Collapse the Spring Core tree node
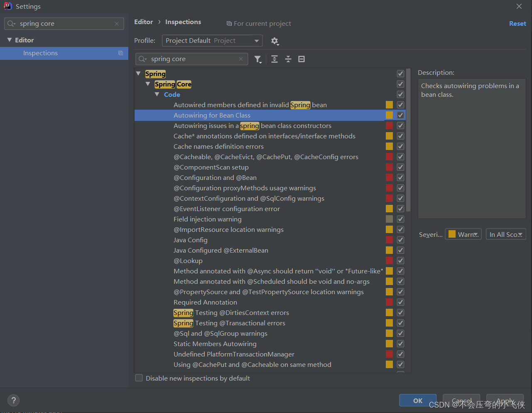 148,84
